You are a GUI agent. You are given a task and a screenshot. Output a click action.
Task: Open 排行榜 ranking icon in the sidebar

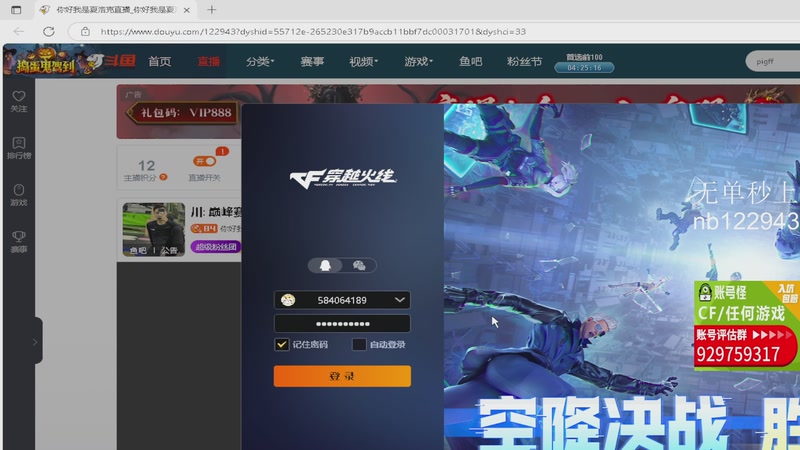click(19, 148)
